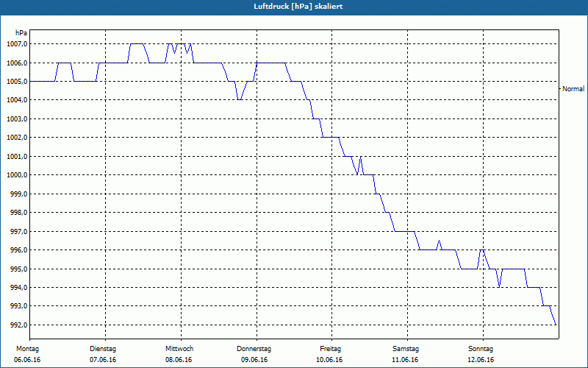The width and height of the screenshot is (588, 368).
Task: Click the 1007,0 axis value
Action: (17, 44)
